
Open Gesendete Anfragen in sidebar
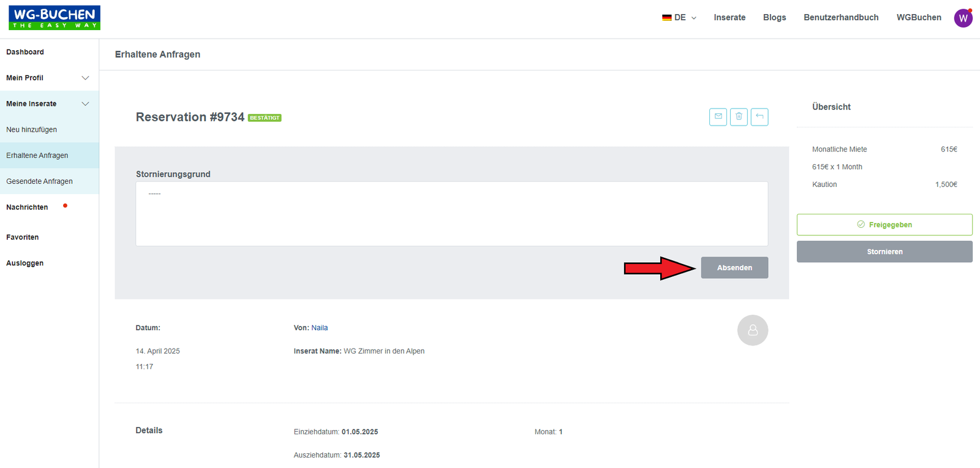point(39,181)
